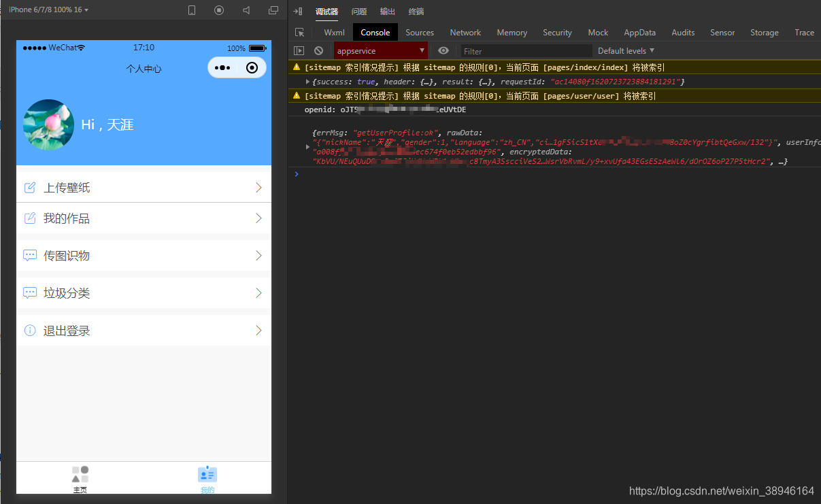Switch to the 问题 tab
The height and width of the screenshot is (504, 821).
[359, 12]
